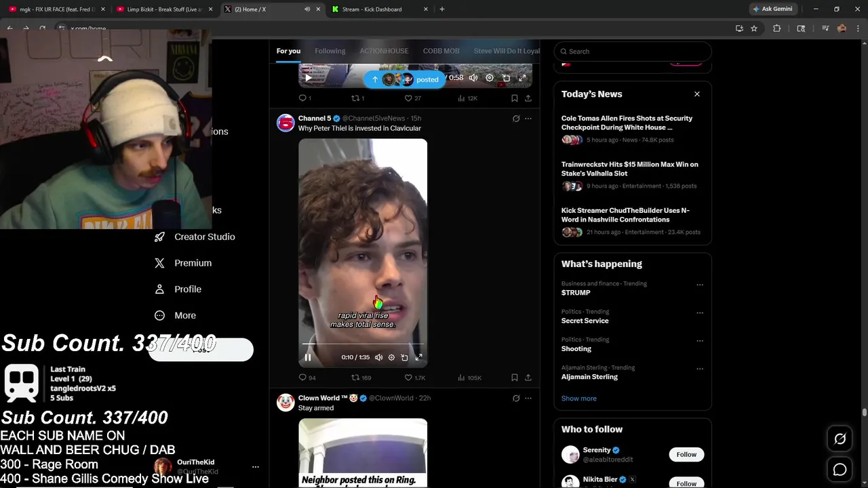868x488 pixels.
Task: Click Ask Gemini button
Action: tap(772, 9)
